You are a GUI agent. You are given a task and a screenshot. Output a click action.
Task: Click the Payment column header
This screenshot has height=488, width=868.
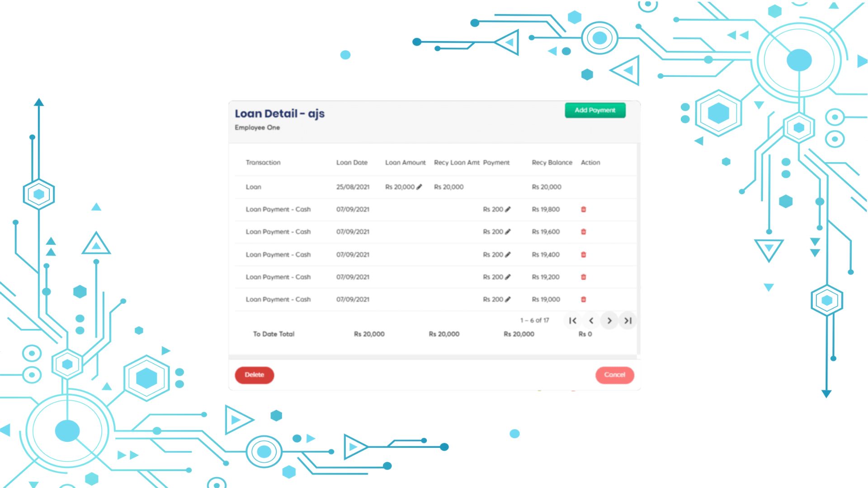[x=496, y=162]
